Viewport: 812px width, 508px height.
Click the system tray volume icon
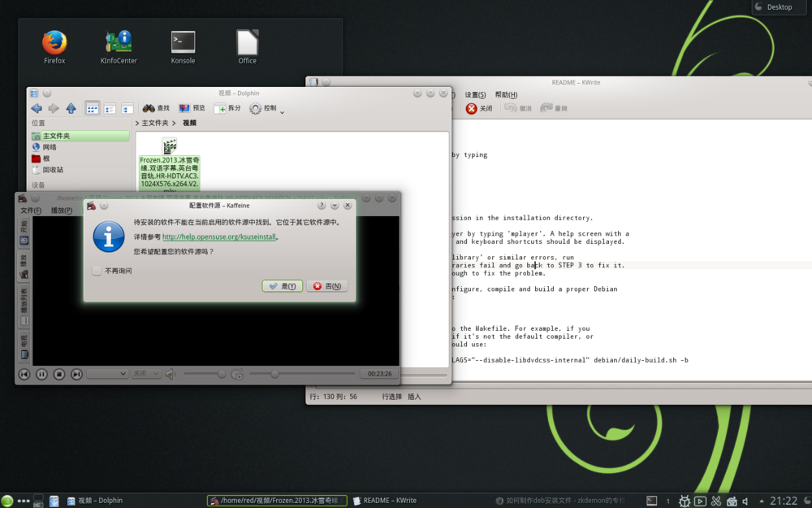[x=745, y=501]
